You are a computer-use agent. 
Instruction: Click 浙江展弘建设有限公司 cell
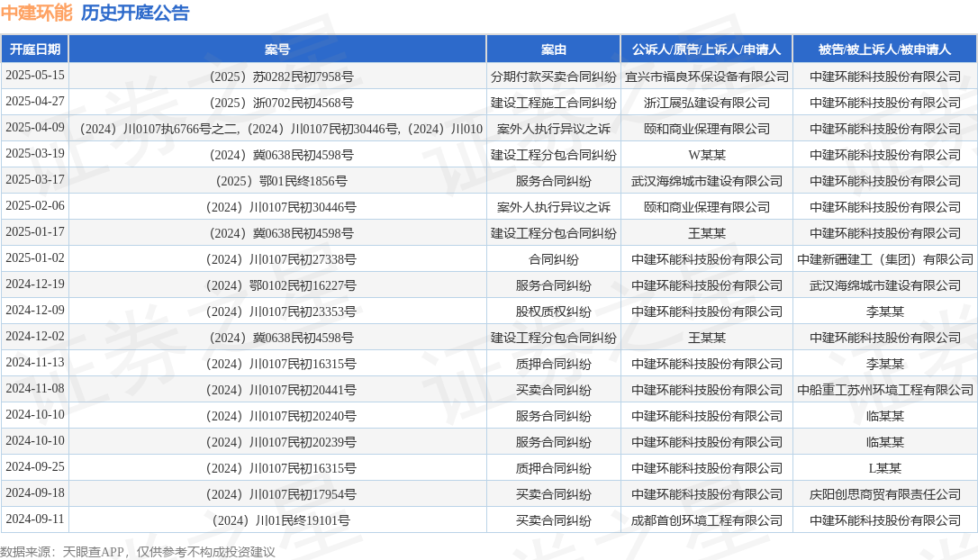click(x=707, y=103)
